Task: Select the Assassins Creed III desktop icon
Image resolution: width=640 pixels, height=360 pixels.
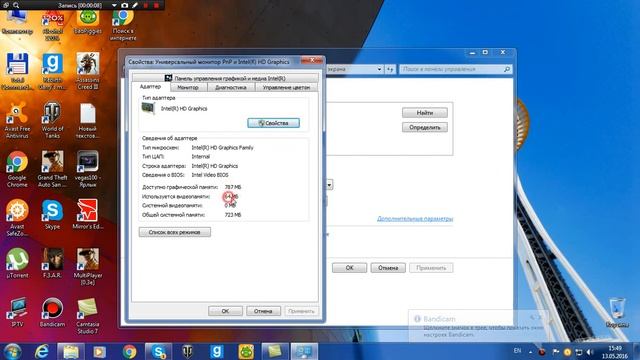Action: pos(87,71)
